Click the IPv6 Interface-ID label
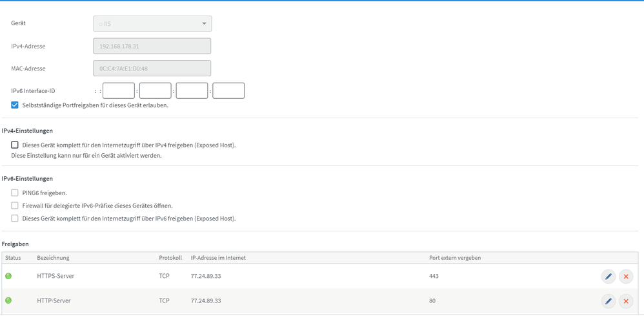This screenshot has height=316, width=644. [x=34, y=91]
